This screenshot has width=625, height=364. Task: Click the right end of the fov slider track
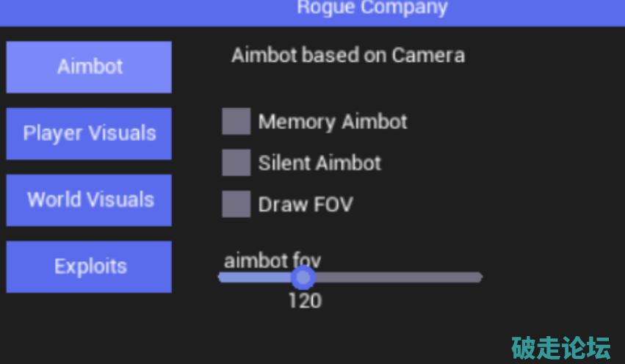point(478,277)
